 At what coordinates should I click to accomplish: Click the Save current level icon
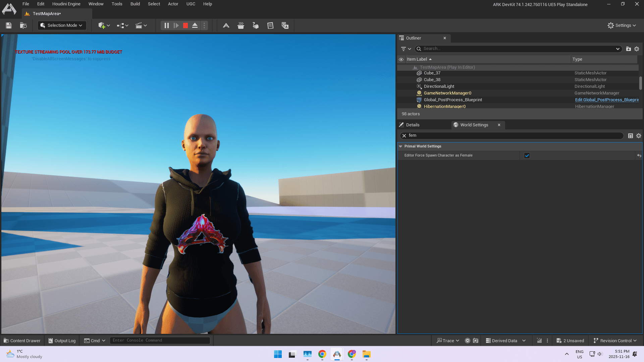coord(9,25)
